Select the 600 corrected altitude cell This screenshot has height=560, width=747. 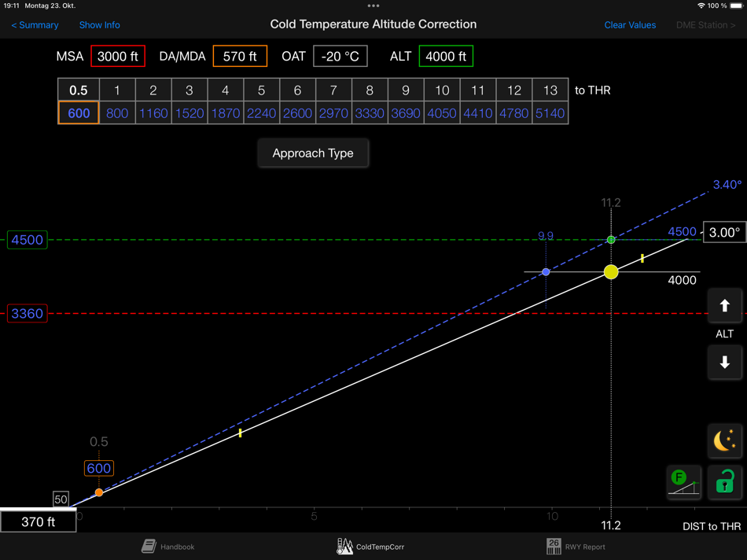point(79,113)
